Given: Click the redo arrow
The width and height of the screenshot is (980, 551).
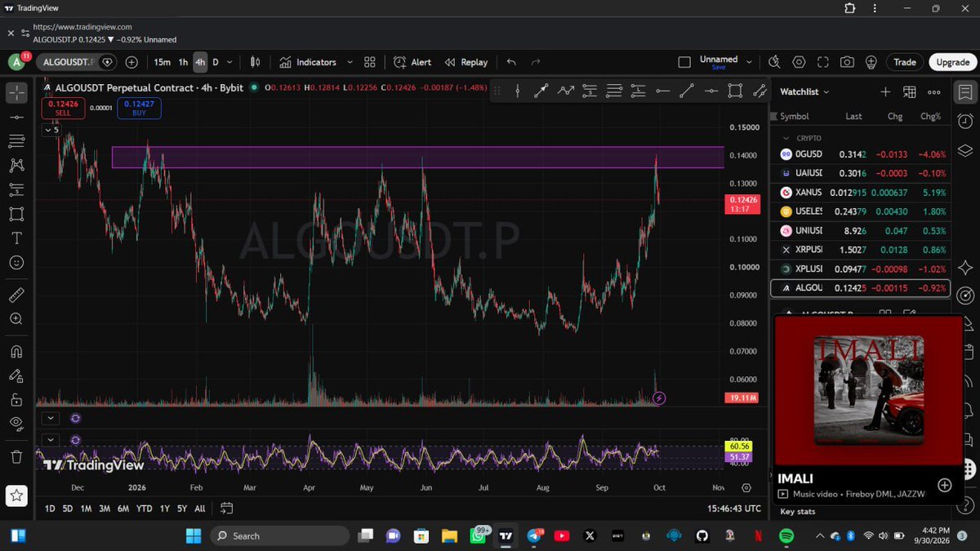Looking at the screenshot, I should [x=536, y=62].
